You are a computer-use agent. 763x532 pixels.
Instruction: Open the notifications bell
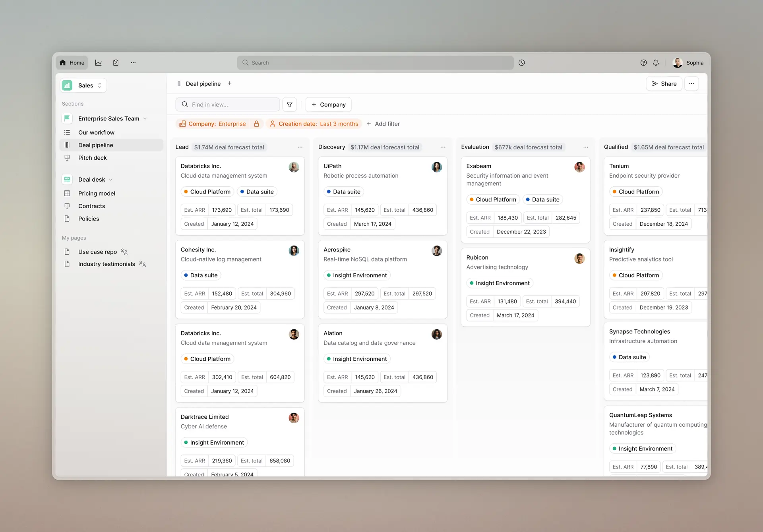[656, 63]
